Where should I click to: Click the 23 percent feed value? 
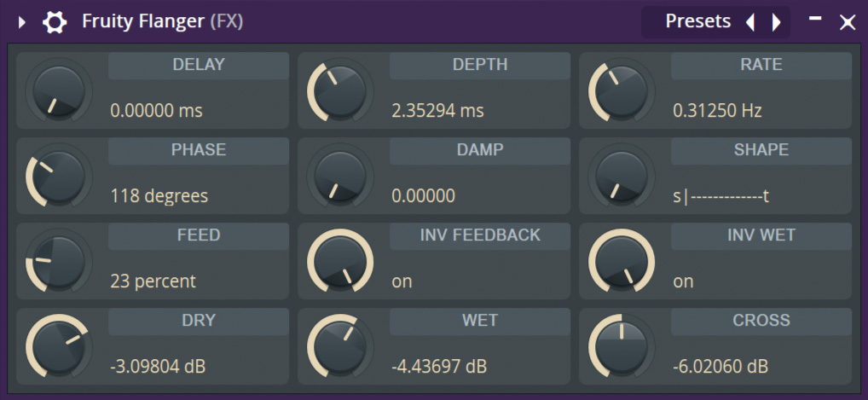tap(153, 281)
